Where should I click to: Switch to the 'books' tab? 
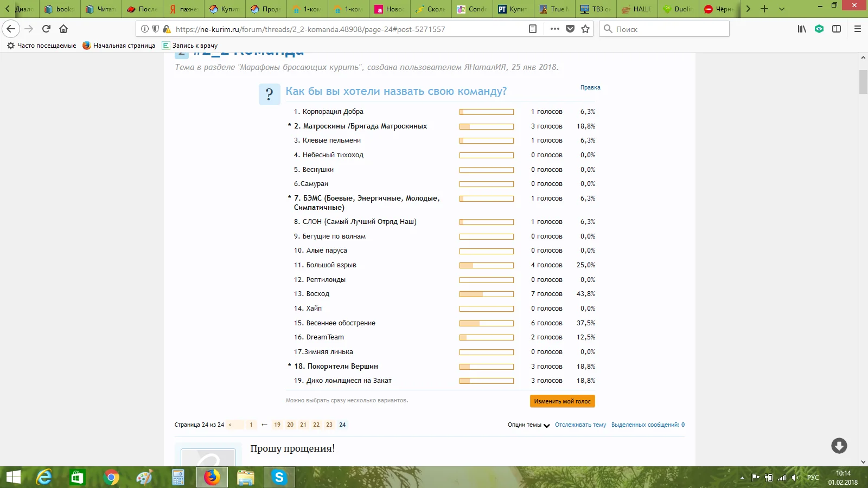60,9
